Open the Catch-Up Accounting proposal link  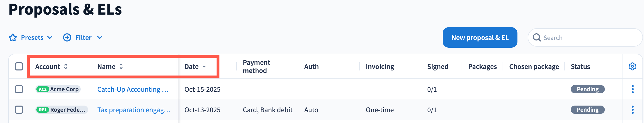(133, 89)
